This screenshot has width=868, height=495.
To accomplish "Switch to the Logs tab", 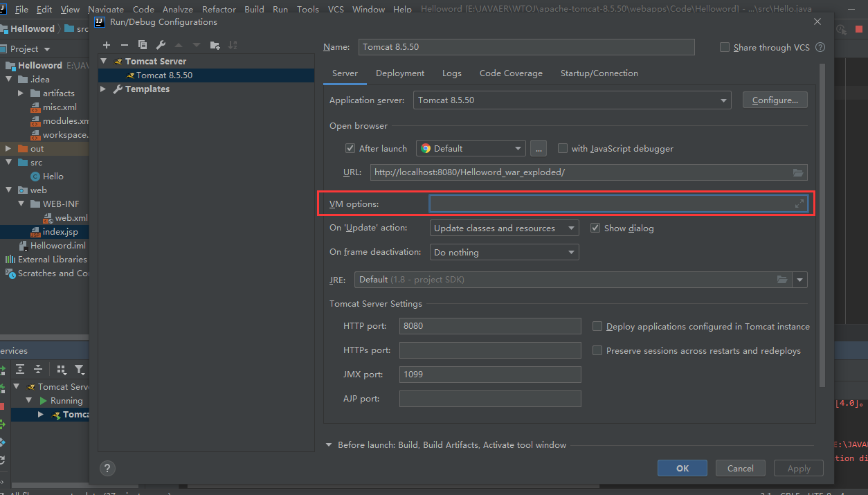I will (452, 73).
